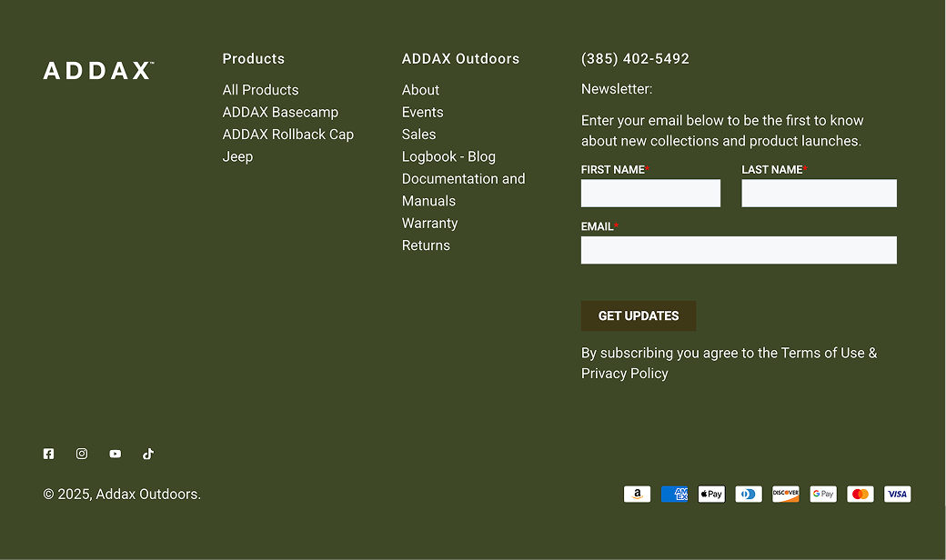Image resolution: width=946 pixels, height=560 pixels.
Task: Open the ADDAX Rollback Cap link
Action: (x=288, y=135)
